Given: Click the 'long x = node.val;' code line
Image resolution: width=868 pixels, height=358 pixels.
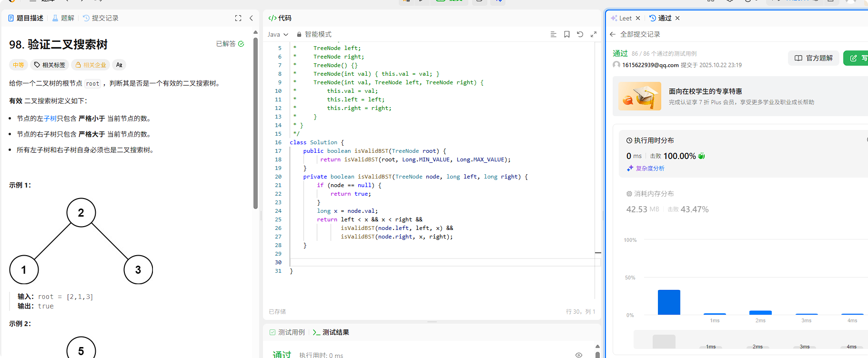Looking at the screenshot, I should click(x=347, y=211).
